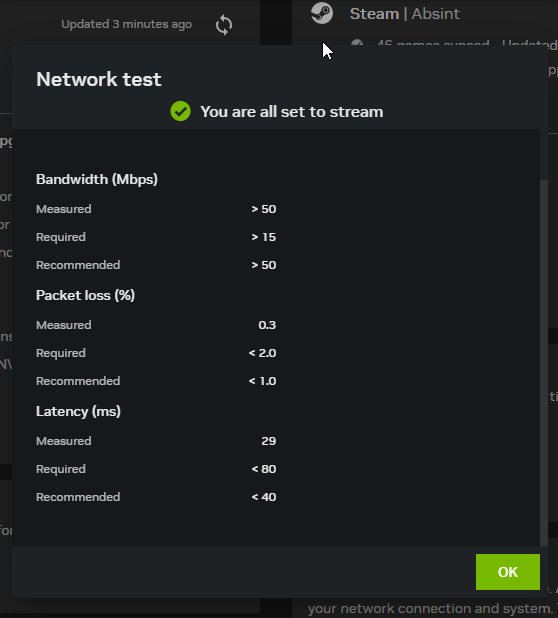Click the 'Updated 3 minutes ago' text
This screenshot has height=618, width=558.
126,24
